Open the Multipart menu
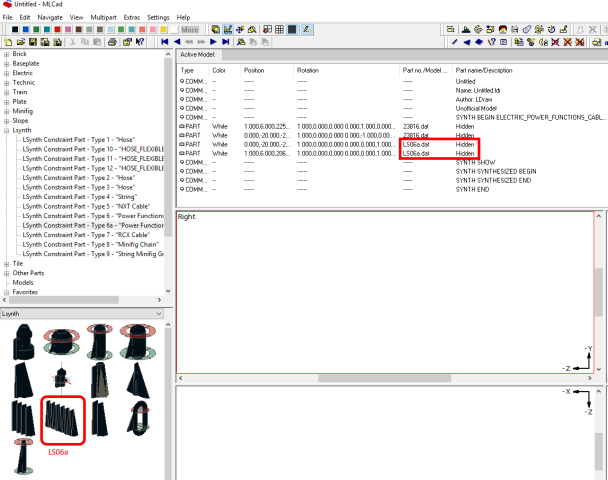 tap(102, 17)
